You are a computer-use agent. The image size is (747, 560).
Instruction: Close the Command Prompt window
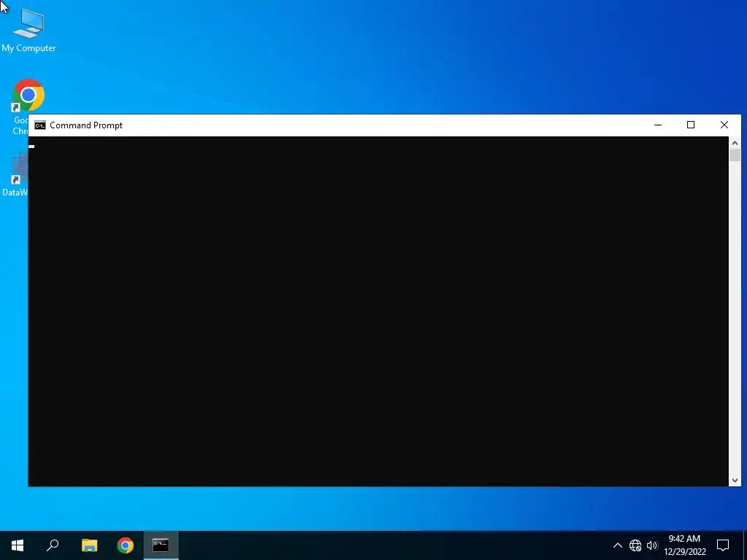pyautogui.click(x=724, y=125)
